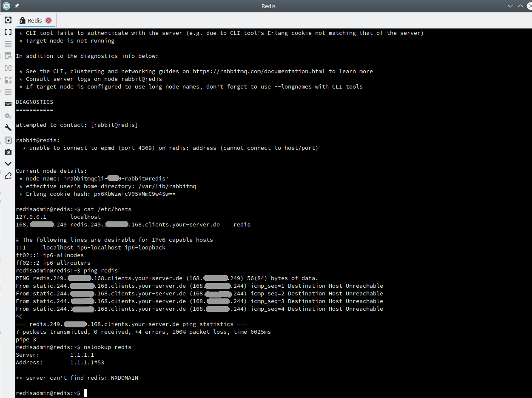Click the Remmina app icon in title bar
The image size is (532, 398).
[x=6, y=6]
